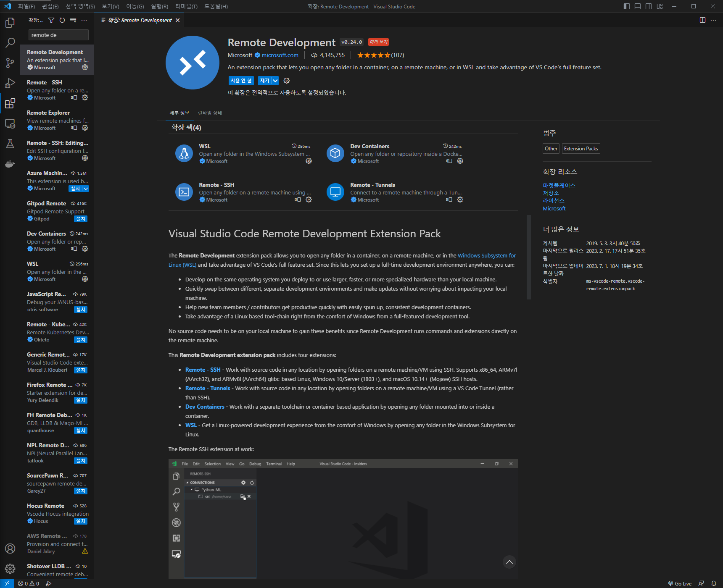This screenshot has height=588, width=723.
Task: Click Go Live in status bar
Action: [x=680, y=583]
